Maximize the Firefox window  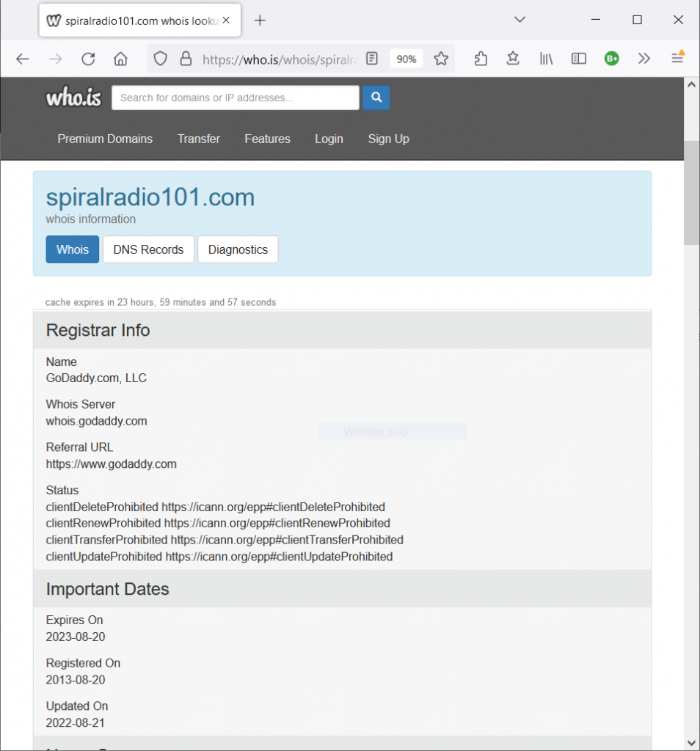[x=637, y=20]
